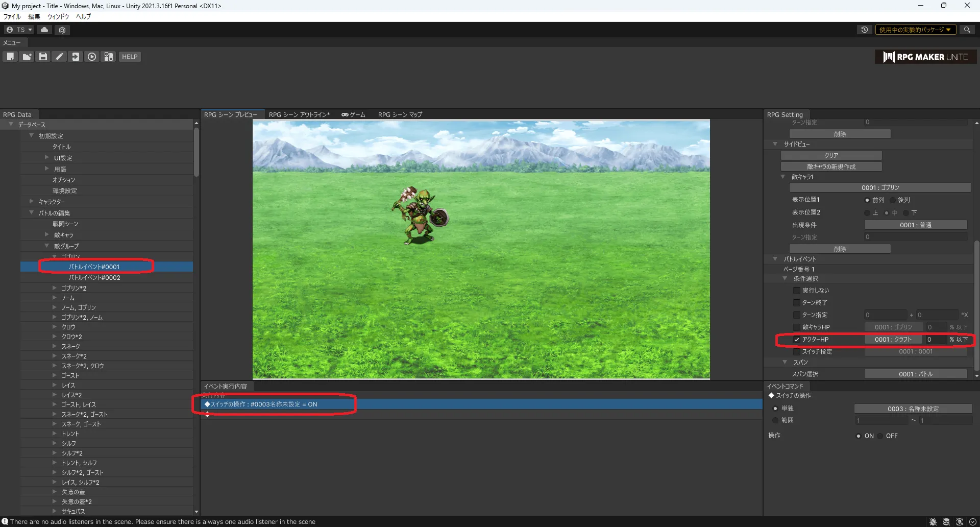The height and width of the screenshot is (527, 980).
Task: Save with the floppy disk icon
Action: coord(43,57)
